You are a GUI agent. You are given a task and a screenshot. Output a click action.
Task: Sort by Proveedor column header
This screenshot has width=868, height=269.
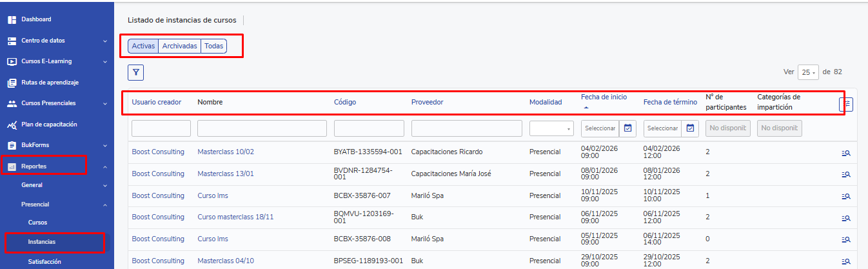coord(427,102)
